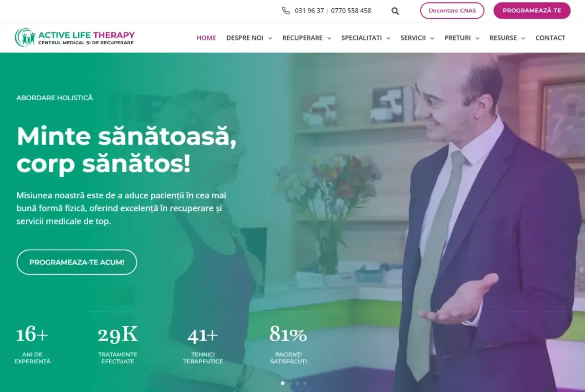Screen dimensions: 585x392
Task: Click the Active Life Therapy logo
Action: click(x=75, y=37)
